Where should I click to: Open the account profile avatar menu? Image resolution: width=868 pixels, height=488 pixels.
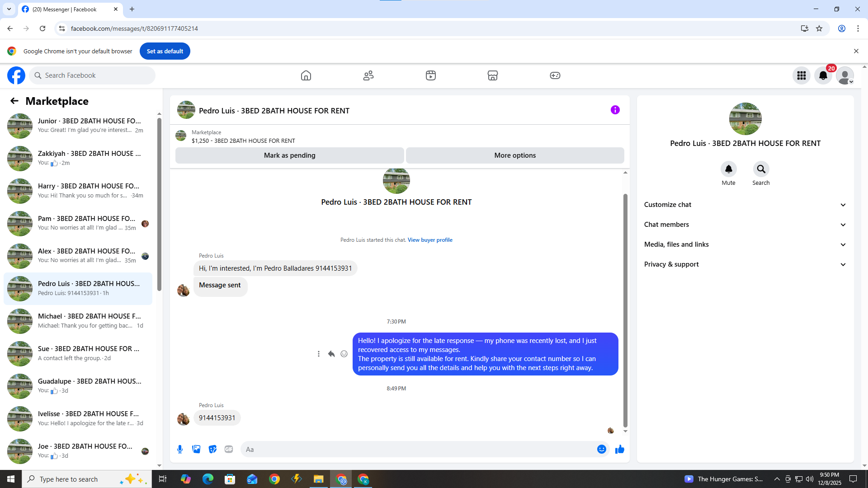pyautogui.click(x=845, y=75)
